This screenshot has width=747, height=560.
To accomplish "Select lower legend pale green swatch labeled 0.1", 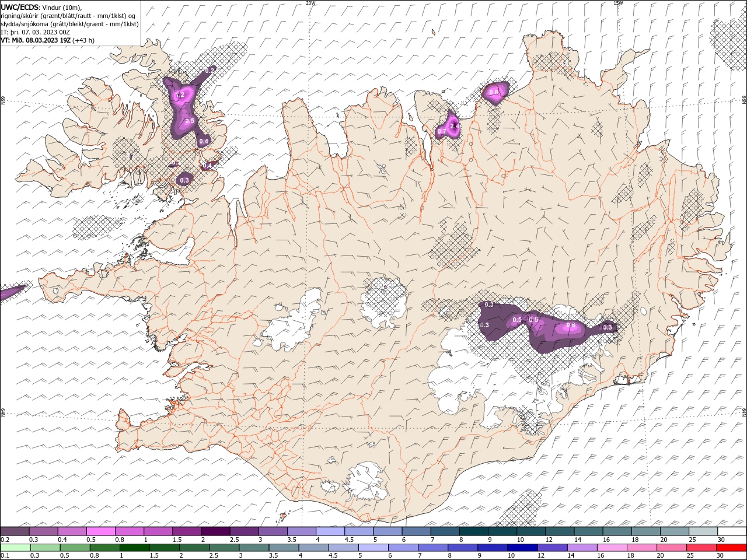I will tap(15, 548).
